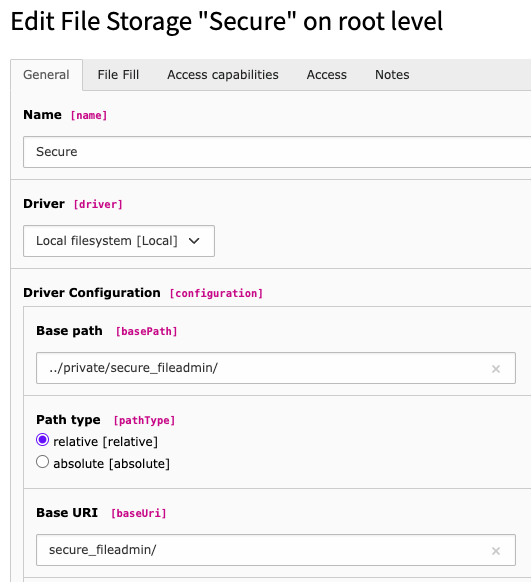Click the [baseUri] field label
This screenshot has height=582, width=531.
click(x=139, y=513)
